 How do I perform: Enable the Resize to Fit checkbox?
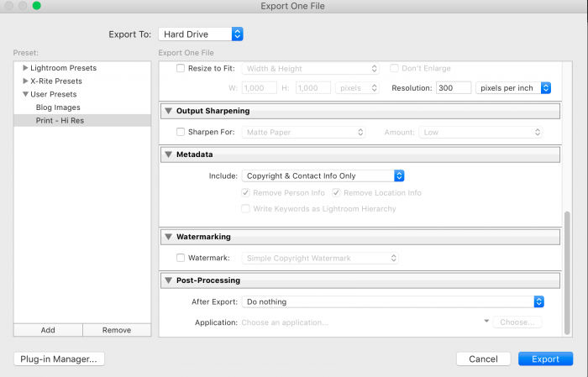coord(181,68)
